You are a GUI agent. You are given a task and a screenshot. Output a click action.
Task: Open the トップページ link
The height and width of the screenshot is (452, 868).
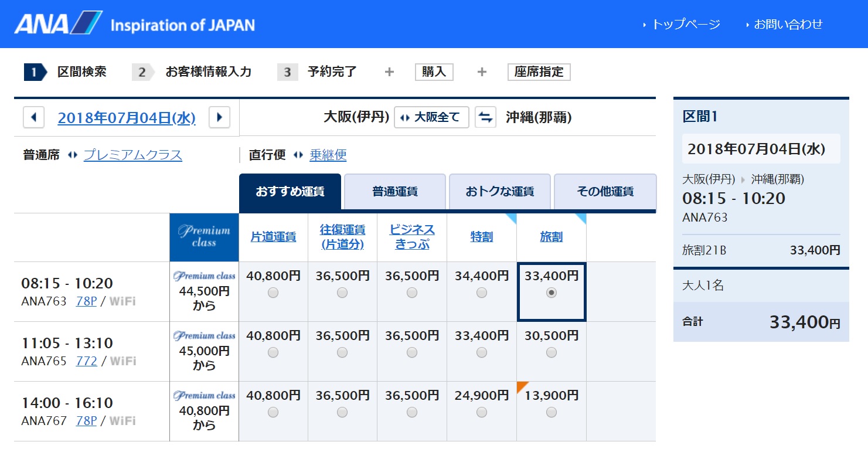coord(686,24)
